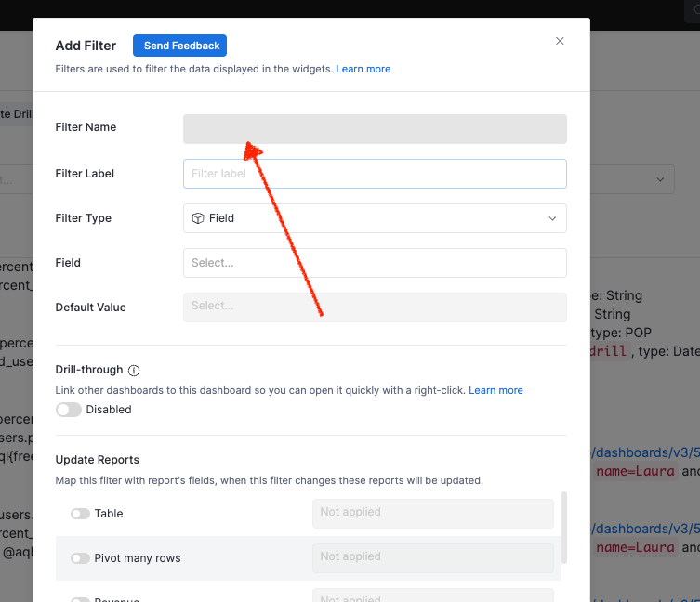Close the Add Filter dialog
Image resolution: width=700 pixels, height=602 pixels.
(560, 41)
